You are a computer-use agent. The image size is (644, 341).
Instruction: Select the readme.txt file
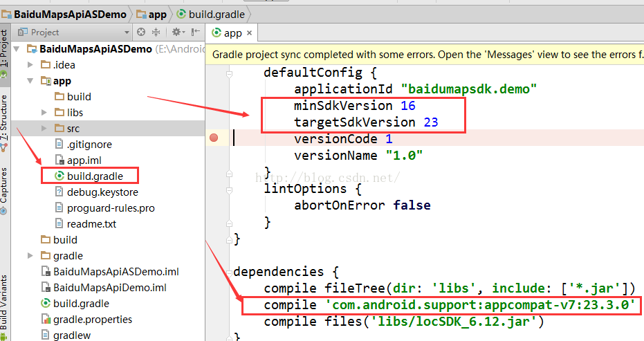coord(86,224)
